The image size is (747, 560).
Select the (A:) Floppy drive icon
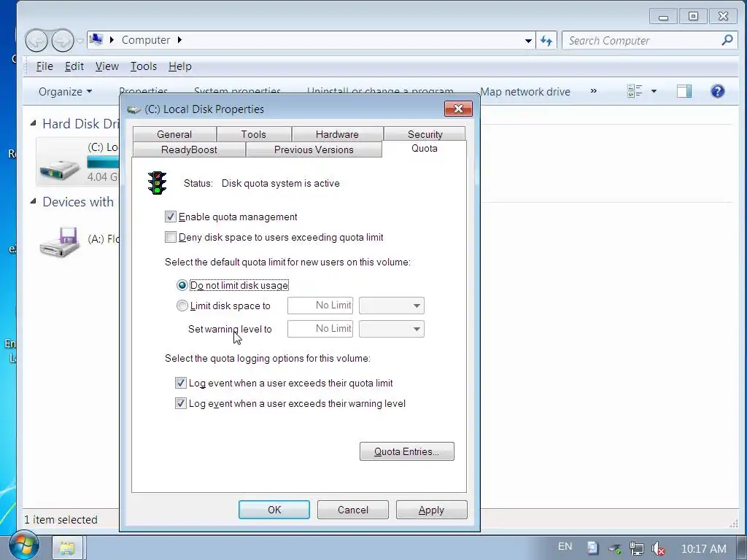(x=60, y=242)
